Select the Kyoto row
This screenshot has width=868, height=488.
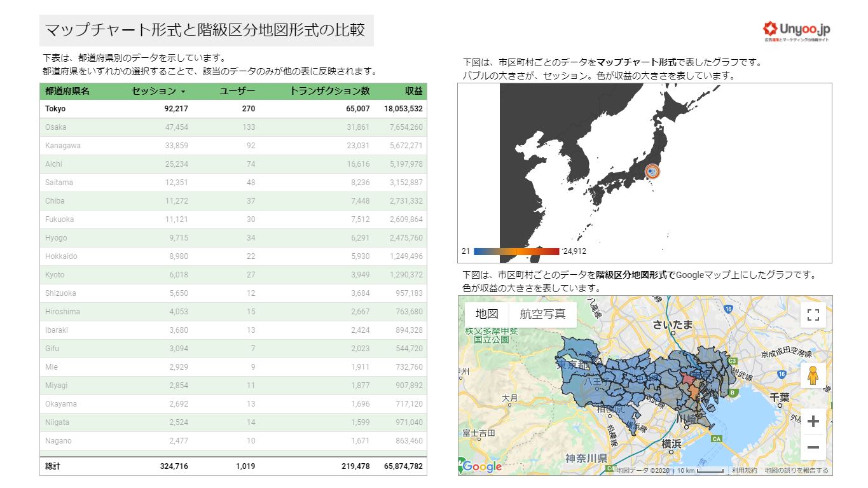(x=233, y=275)
